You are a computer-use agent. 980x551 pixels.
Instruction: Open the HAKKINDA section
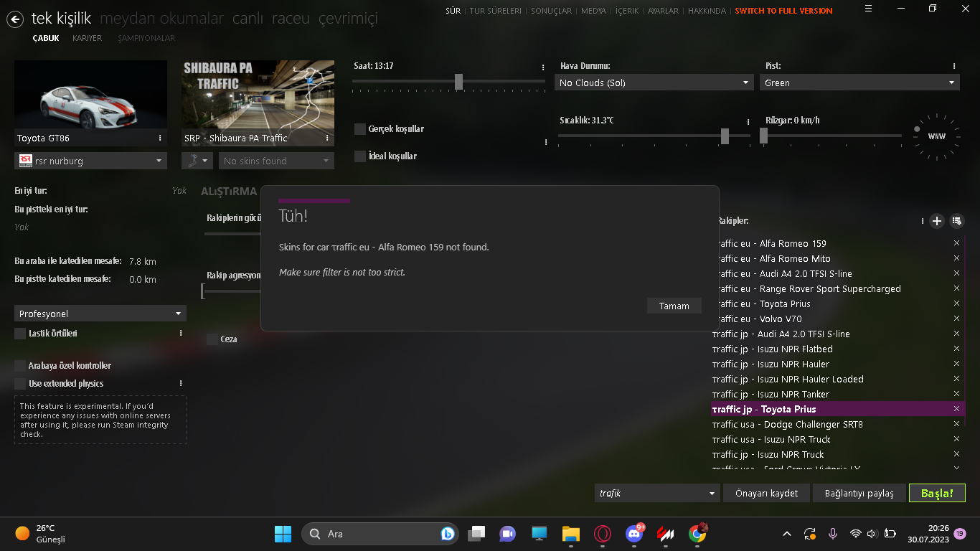click(x=707, y=11)
